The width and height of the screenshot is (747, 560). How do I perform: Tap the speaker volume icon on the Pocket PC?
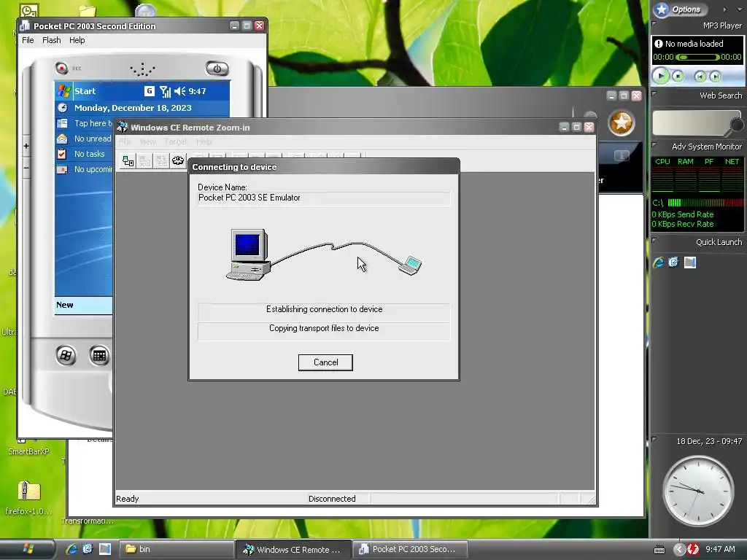coord(179,91)
